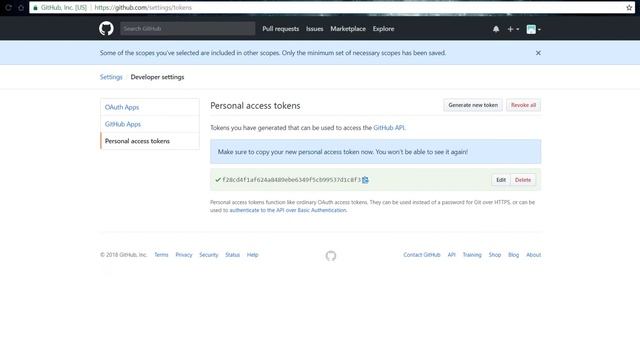The height and width of the screenshot is (360, 640).
Task: Open Pull requests from header
Action: (280, 29)
